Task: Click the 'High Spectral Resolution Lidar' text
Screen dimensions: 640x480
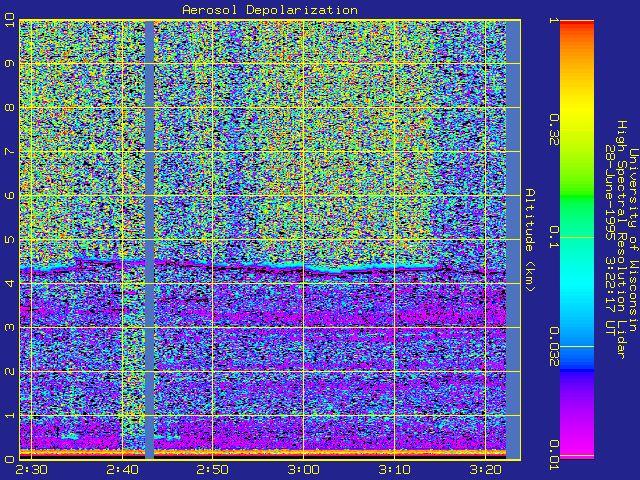Action: pyautogui.click(x=622, y=240)
